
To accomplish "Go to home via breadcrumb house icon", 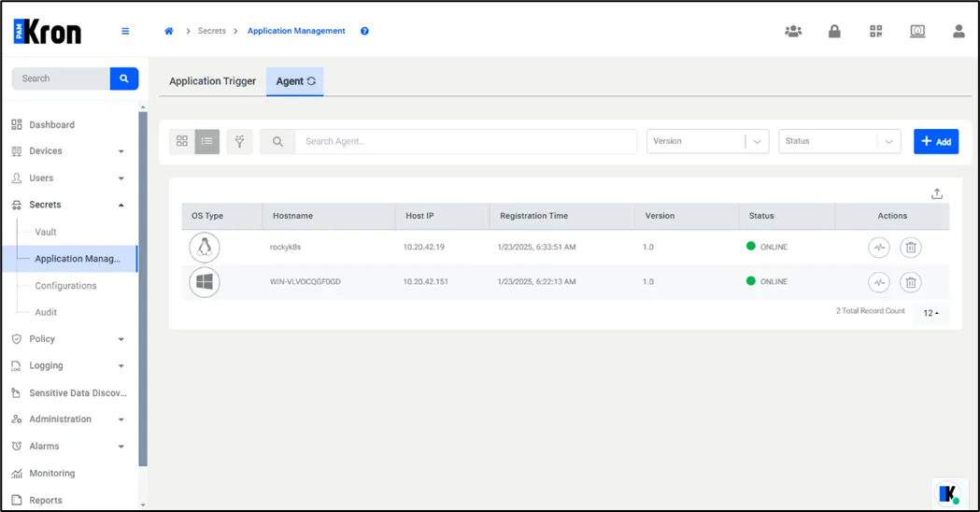I will [169, 31].
